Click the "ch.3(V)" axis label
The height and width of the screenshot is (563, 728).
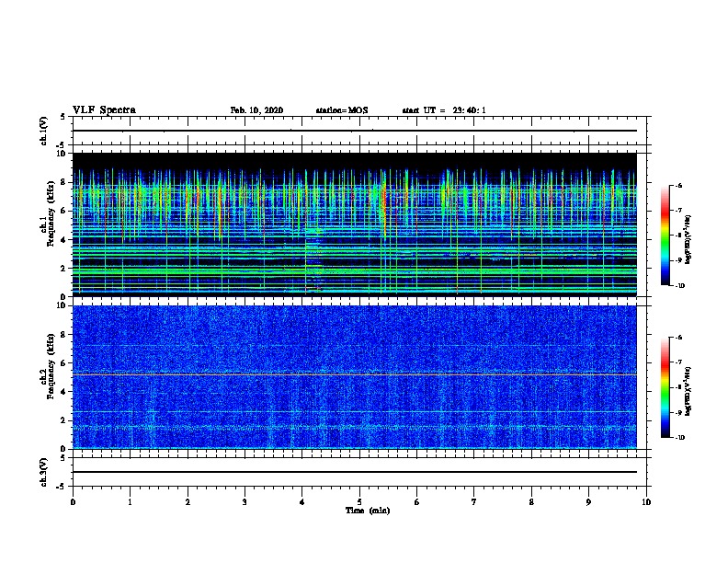[44, 472]
